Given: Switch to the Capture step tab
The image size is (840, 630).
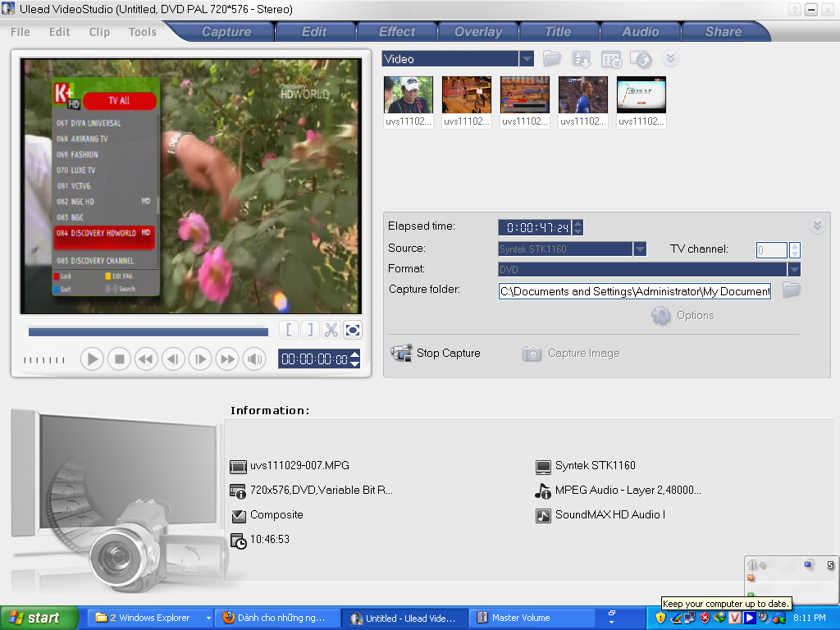Looking at the screenshot, I should click(226, 32).
